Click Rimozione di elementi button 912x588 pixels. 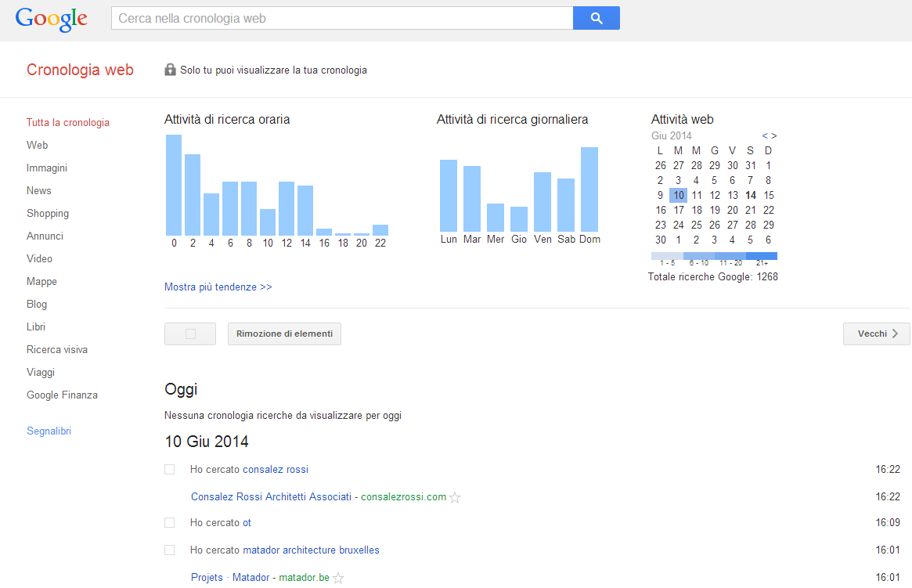coord(284,334)
